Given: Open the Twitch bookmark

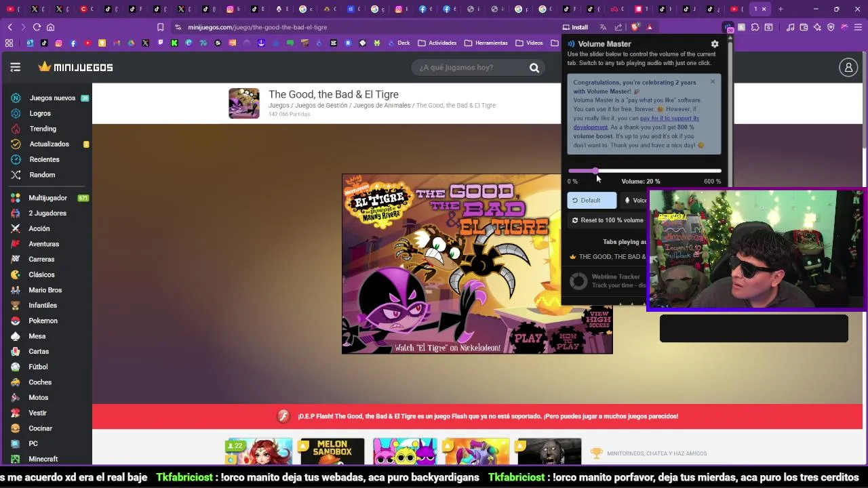Looking at the screenshot, I should [160, 43].
